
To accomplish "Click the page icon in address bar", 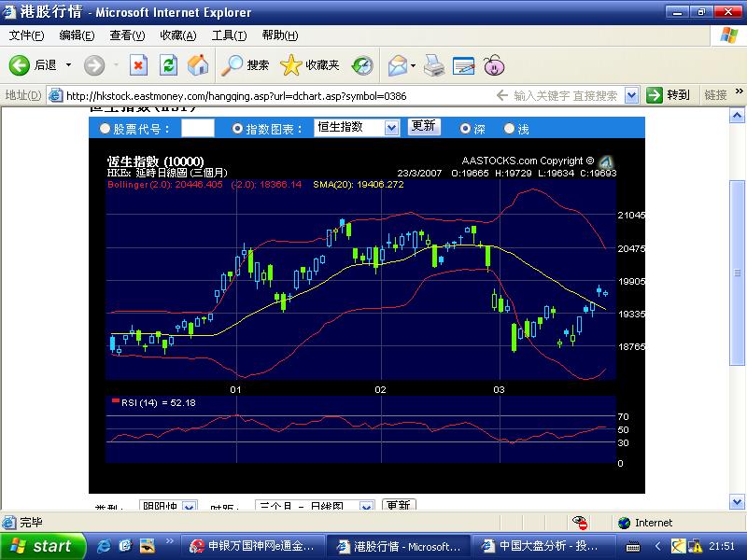I will click(56, 95).
